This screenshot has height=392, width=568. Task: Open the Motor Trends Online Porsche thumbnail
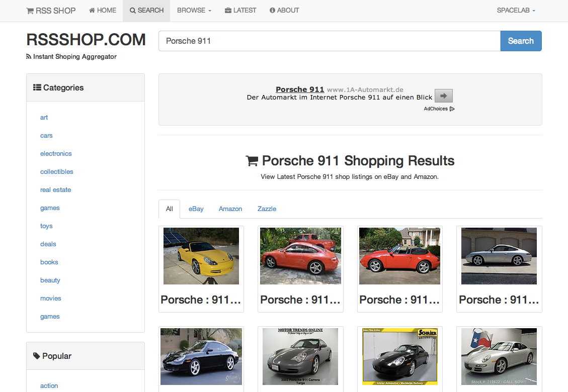tap(300, 356)
